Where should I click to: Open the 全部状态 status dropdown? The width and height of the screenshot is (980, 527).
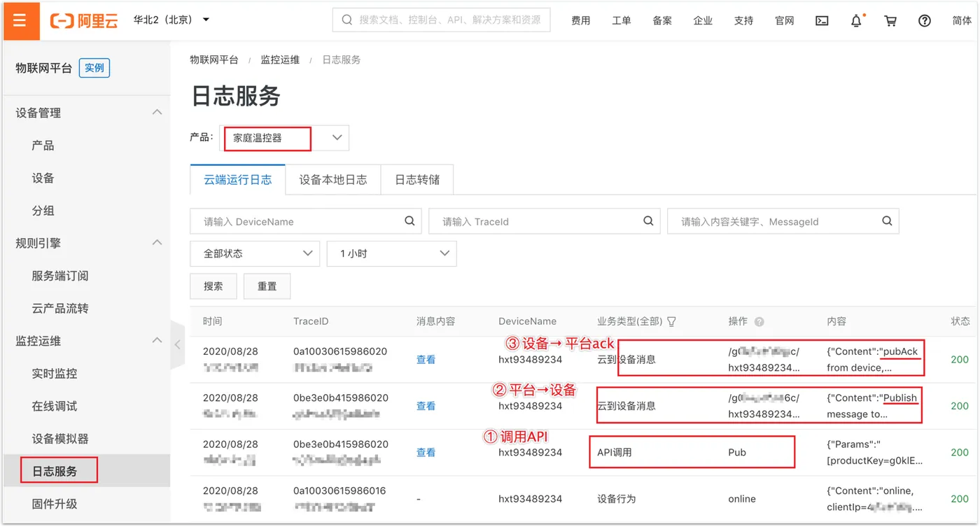pyautogui.click(x=255, y=253)
